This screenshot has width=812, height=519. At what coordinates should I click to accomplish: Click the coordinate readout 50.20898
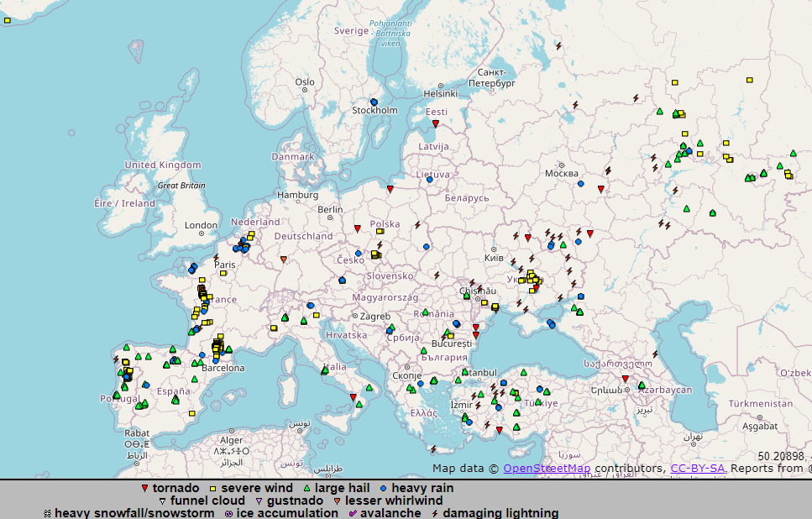[x=781, y=456]
